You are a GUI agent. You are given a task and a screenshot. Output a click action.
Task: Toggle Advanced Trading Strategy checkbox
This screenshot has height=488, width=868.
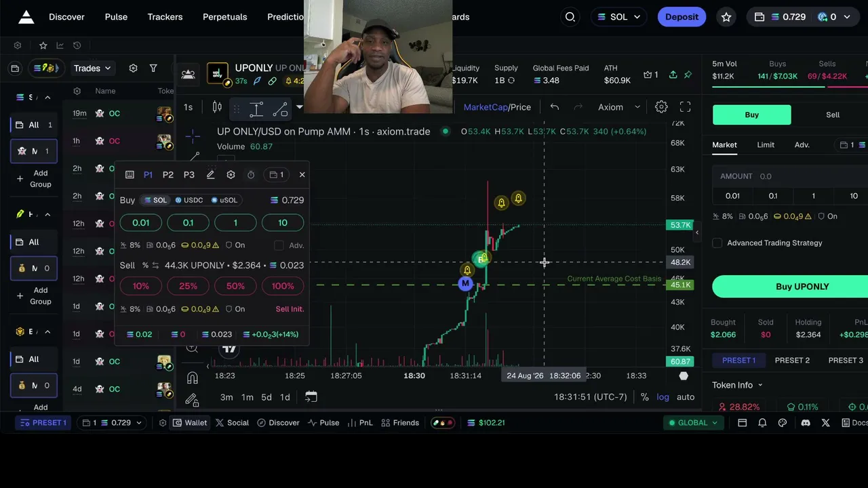point(717,243)
